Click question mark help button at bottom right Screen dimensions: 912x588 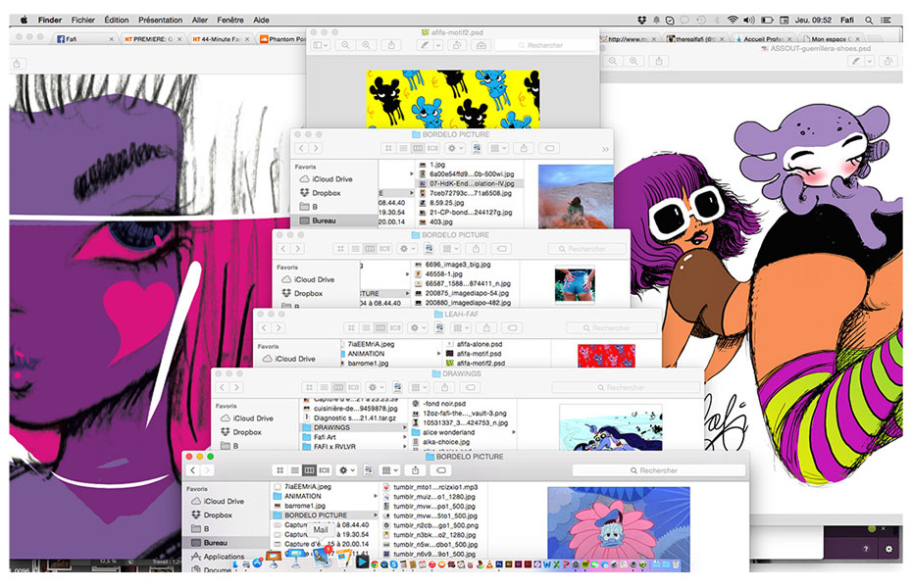[866, 549]
